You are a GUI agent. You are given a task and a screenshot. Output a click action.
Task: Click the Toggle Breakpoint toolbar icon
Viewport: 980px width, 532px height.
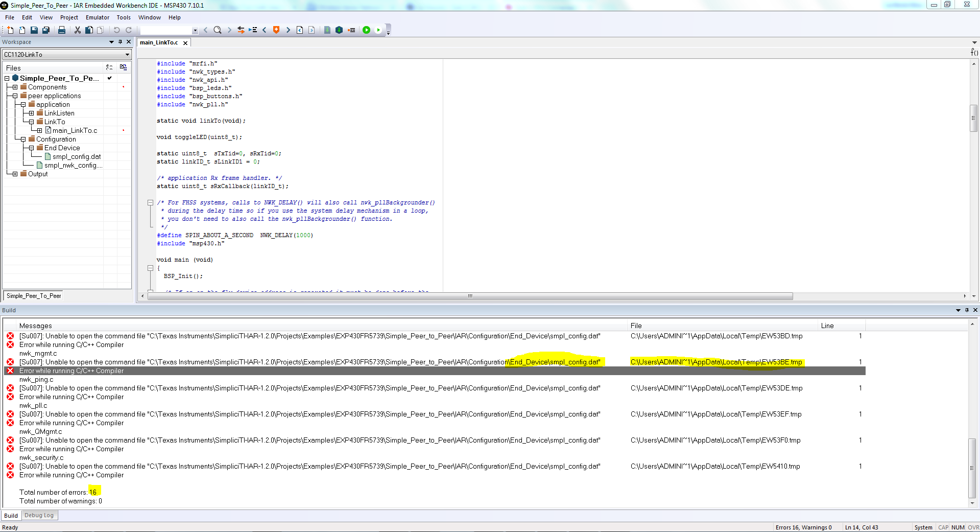(351, 30)
